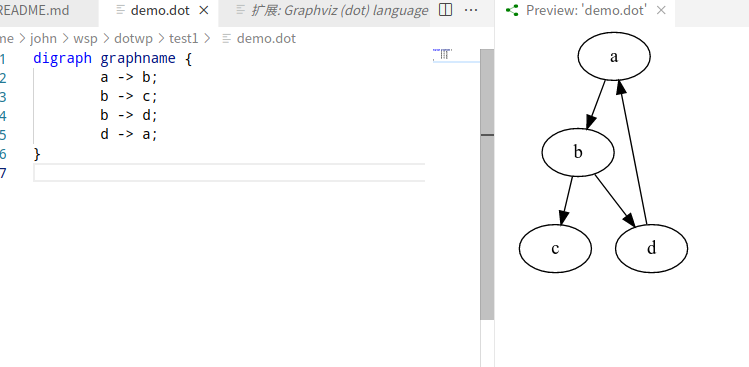749x367 pixels.
Task: Click the graph icon on Preview tab
Action: pos(512,11)
